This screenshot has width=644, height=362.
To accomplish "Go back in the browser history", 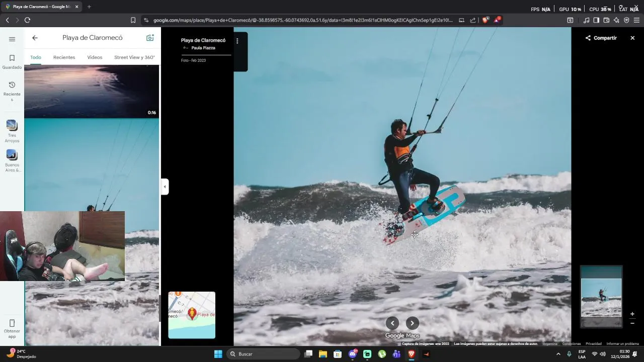I will (x=7, y=20).
